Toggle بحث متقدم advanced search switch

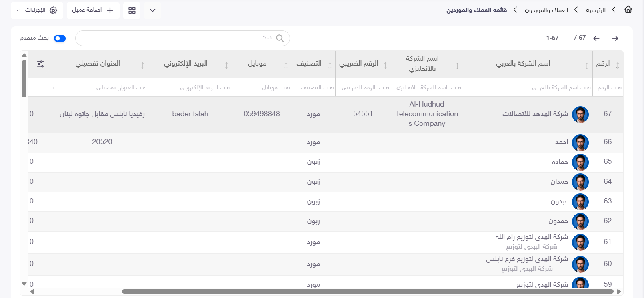point(60,38)
